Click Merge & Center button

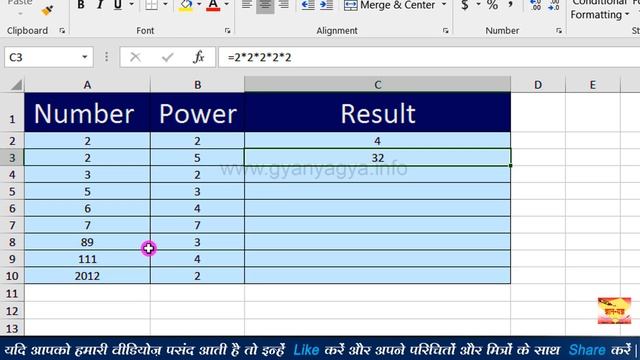click(389, 5)
